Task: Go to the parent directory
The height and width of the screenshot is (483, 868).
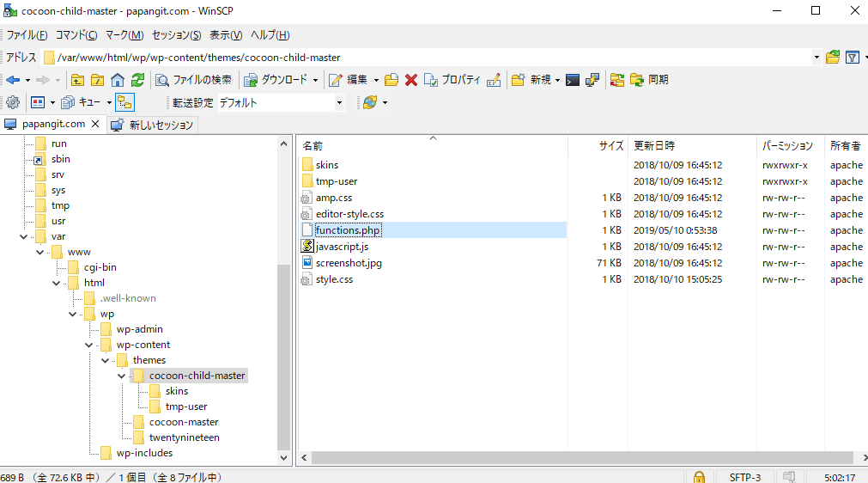Action: pos(77,80)
